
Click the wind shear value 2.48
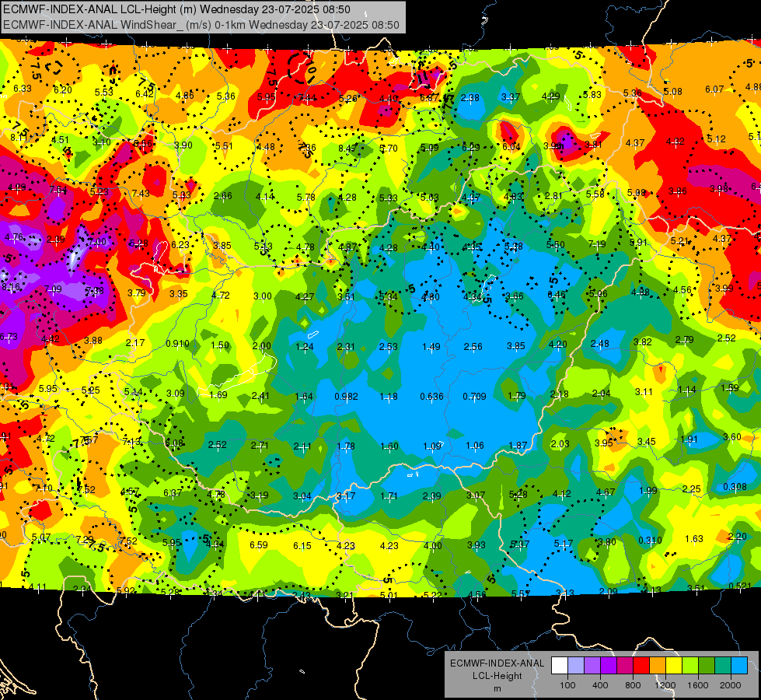pos(600,344)
